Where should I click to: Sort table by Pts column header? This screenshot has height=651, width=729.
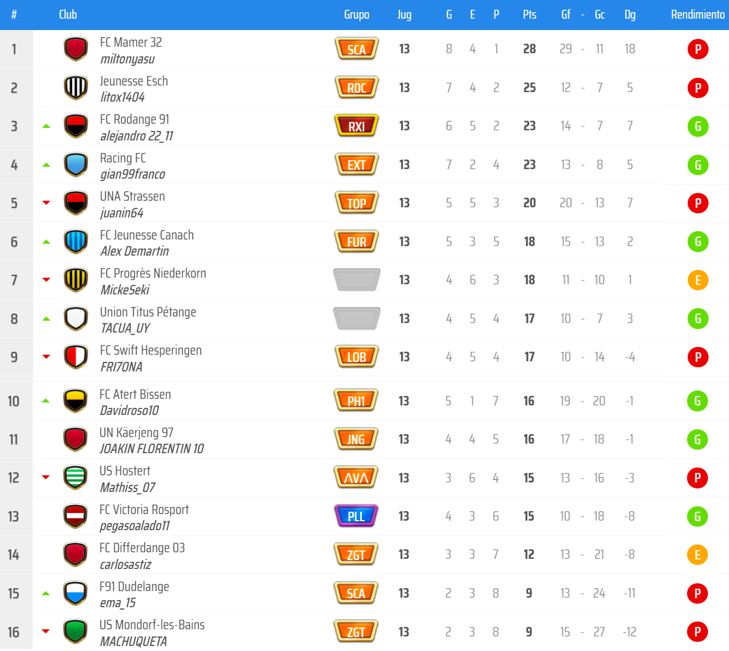(529, 15)
